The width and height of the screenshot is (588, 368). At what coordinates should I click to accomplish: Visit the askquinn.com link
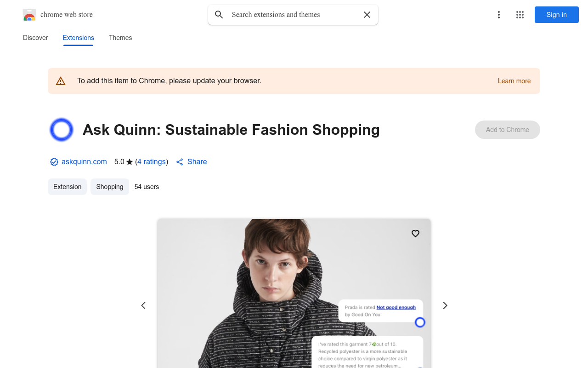(x=84, y=162)
